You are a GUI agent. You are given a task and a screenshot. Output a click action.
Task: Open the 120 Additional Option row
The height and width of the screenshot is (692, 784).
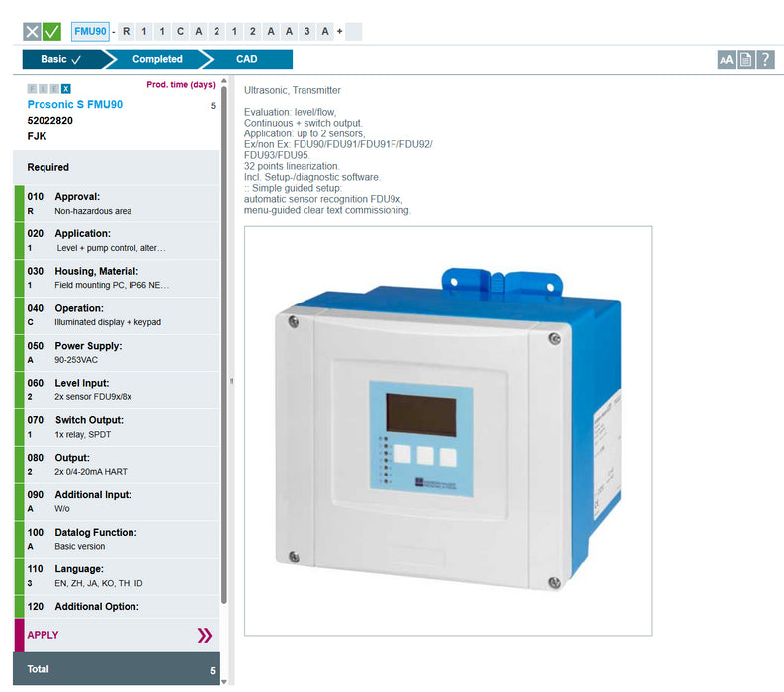point(117,607)
